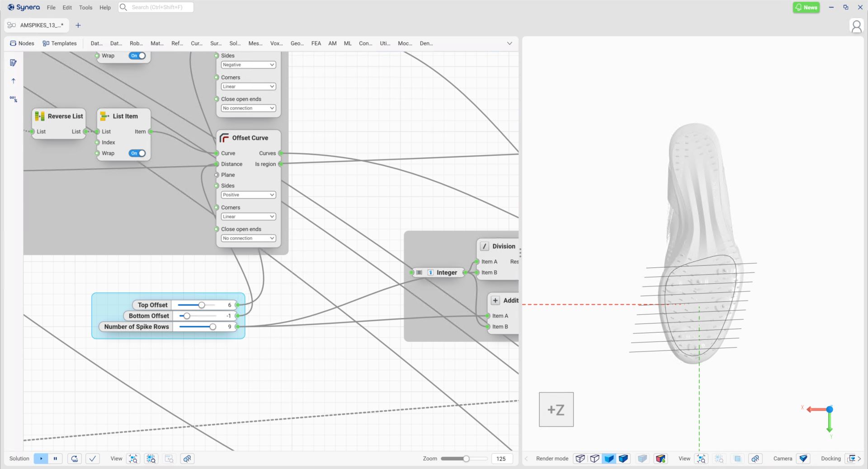Toggle the Wrap switch on List Item node
868x469 pixels.
(x=137, y=153)
